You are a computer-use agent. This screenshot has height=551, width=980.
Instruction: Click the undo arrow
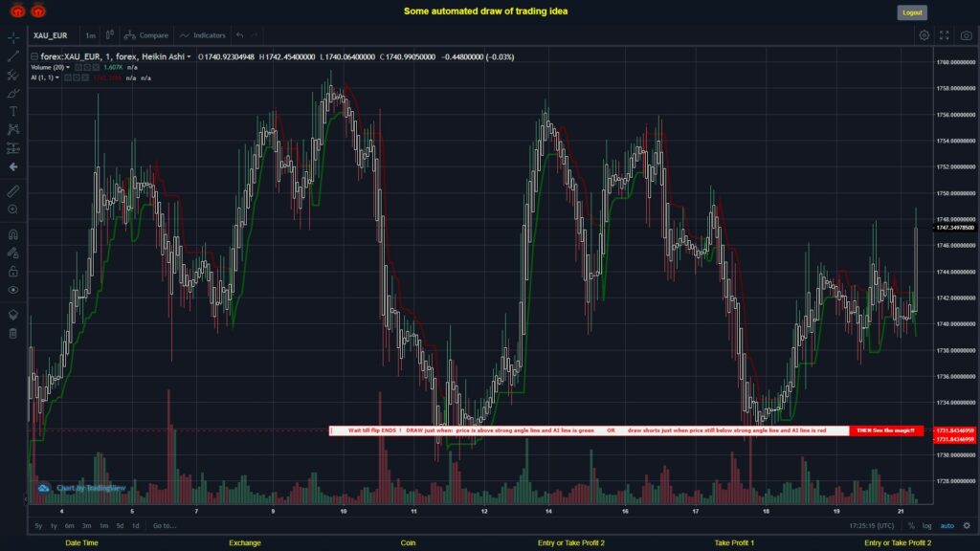[x=240, y=35]
